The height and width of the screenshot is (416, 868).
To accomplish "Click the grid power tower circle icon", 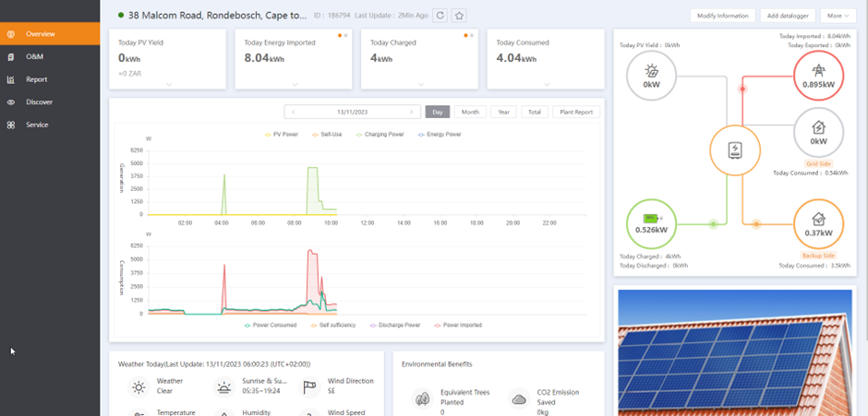I will click(x=817, y=74).
